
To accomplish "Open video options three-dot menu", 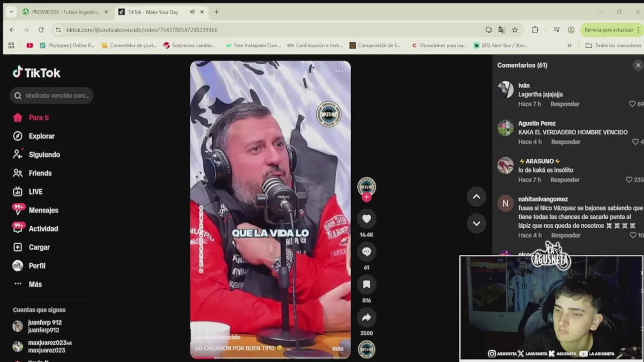I will tap(339, 71).
